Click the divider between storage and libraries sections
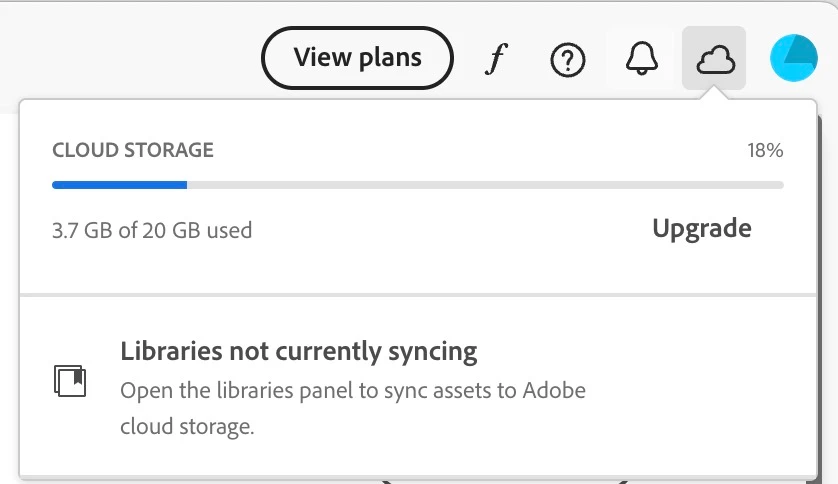The image size is (838, 484). (x=417, y=295)
